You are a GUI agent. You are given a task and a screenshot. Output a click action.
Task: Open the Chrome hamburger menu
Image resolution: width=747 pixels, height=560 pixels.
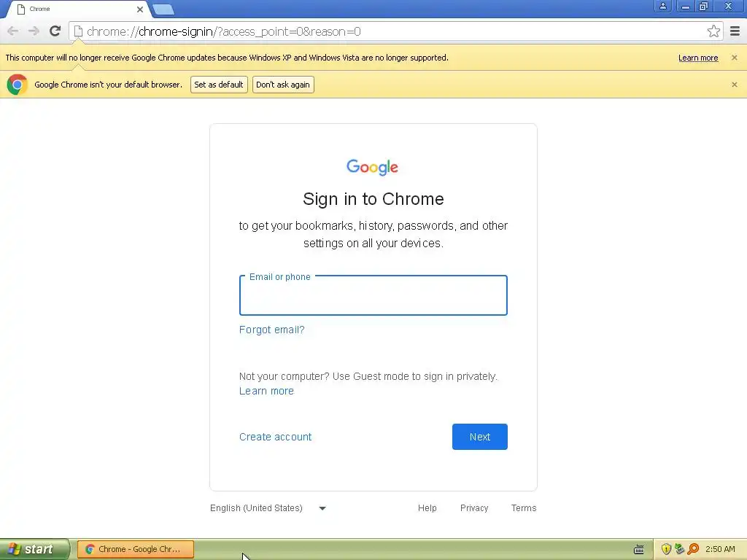(x=735, y=31)
